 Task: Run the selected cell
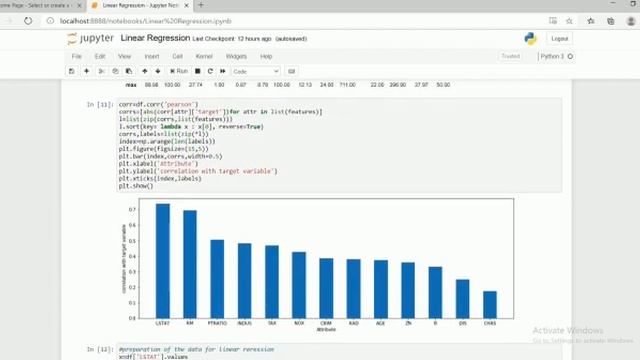coord(179,71)
